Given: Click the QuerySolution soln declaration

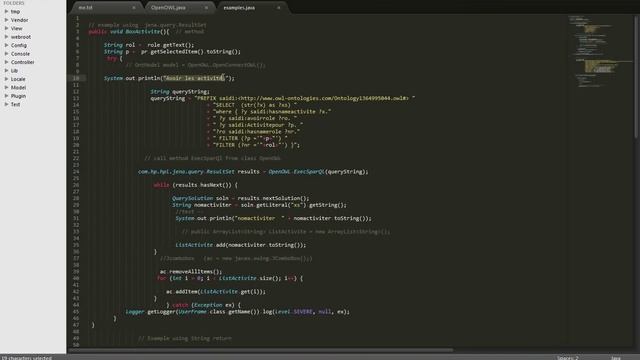Looking at the screenshot, I should pyautogui.click(x=241, y=198).
